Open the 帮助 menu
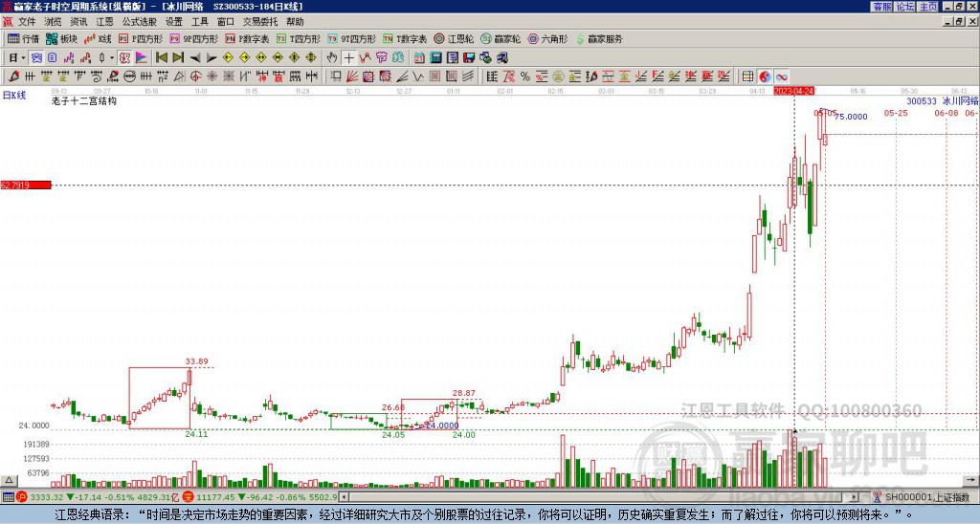Screen dimensions: 980x524 click(295, 22)
